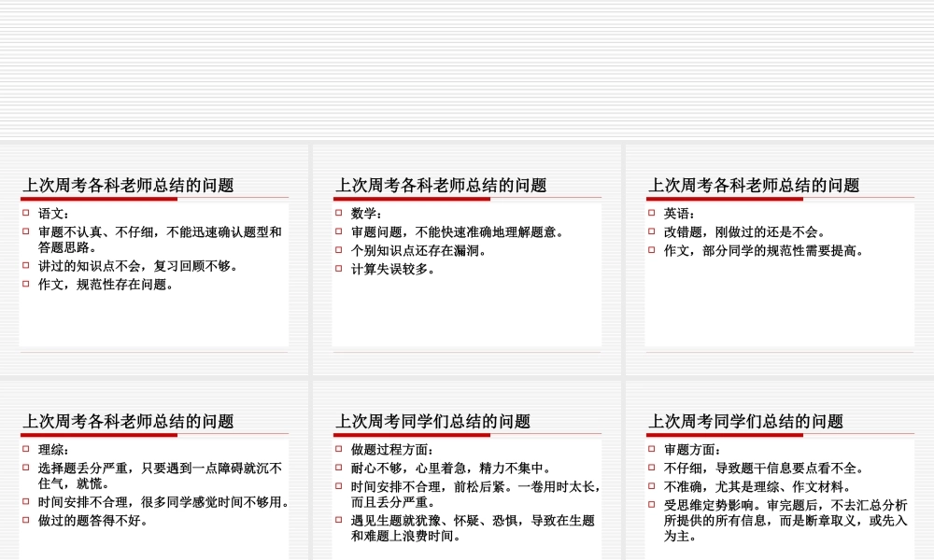Open the slide starting with 数学
Image resolution: width=934 pixels, height=560 pixels.
click(466, 260)
